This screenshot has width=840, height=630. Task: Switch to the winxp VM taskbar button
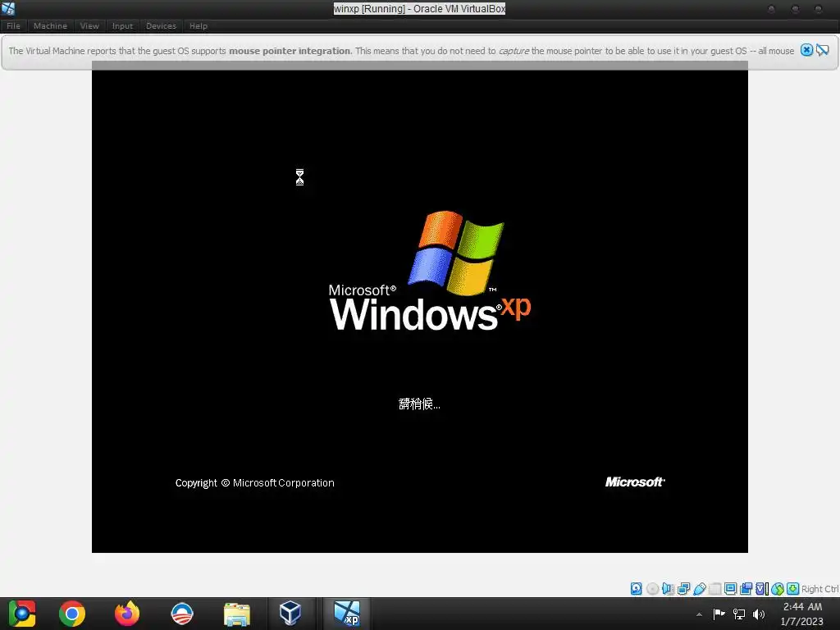click(347, 614)
